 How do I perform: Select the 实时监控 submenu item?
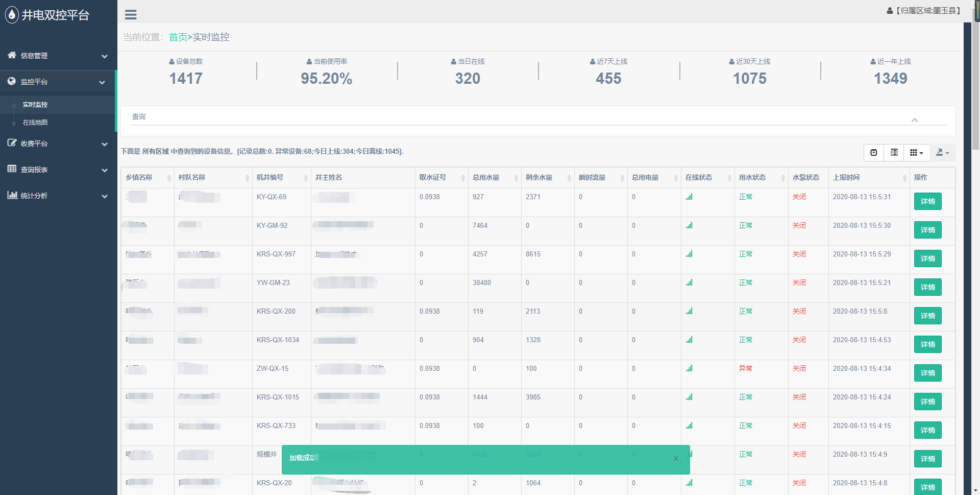(x=35, y=105)
